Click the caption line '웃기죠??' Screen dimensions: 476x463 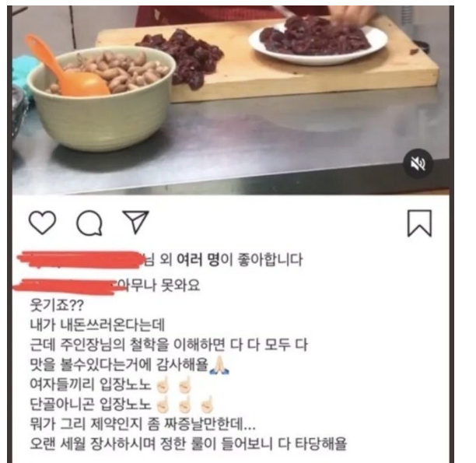(57, 305)
